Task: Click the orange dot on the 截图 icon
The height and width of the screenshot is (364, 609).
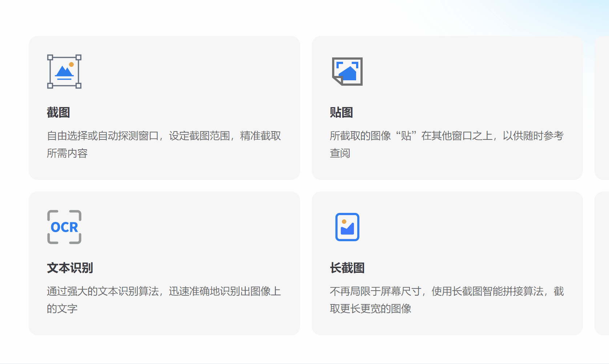Action: [x=71, y=64]
